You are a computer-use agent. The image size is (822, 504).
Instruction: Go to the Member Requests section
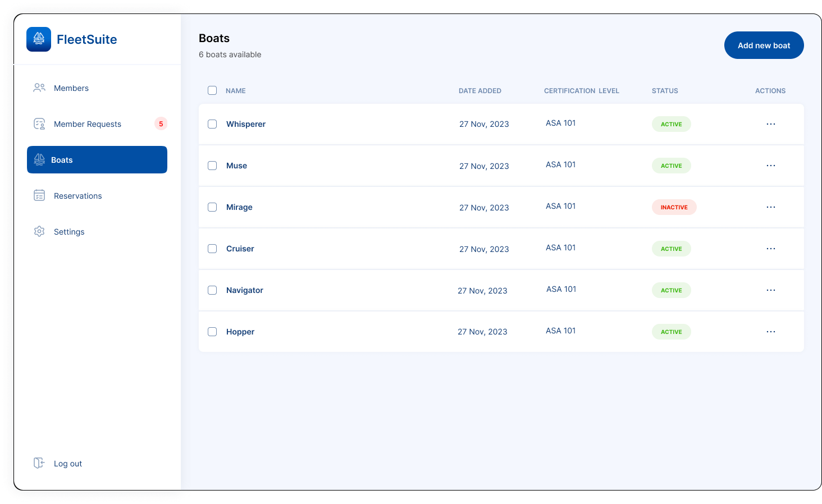[87, 123]
